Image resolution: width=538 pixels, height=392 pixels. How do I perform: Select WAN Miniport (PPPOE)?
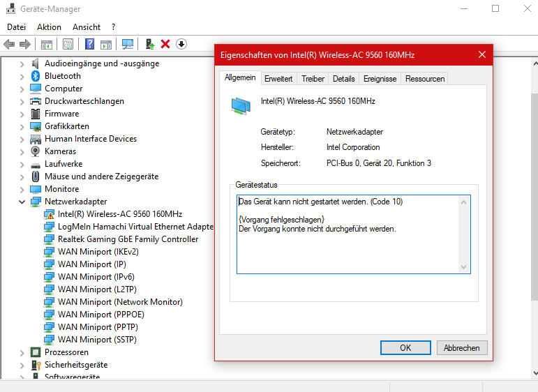(101, 315)
